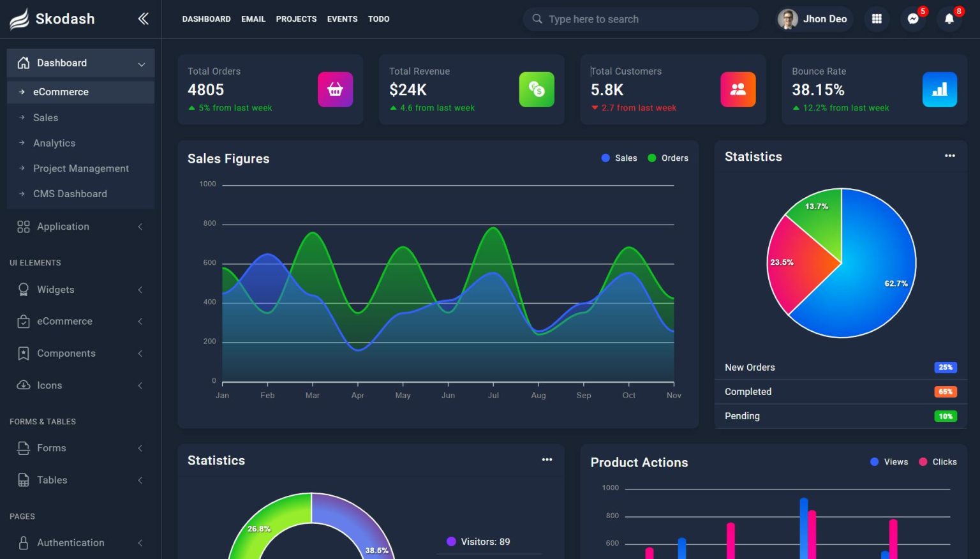980x559 pixels.
Task: Select the Icons entry icon in the sidebar
Action: tap(23, 385)
